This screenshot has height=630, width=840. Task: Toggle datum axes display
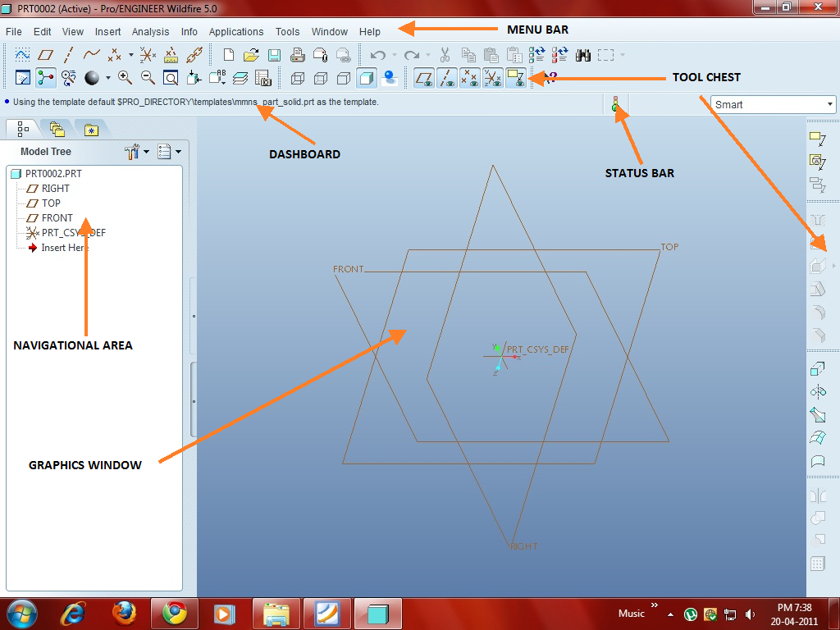click(447, 78)
